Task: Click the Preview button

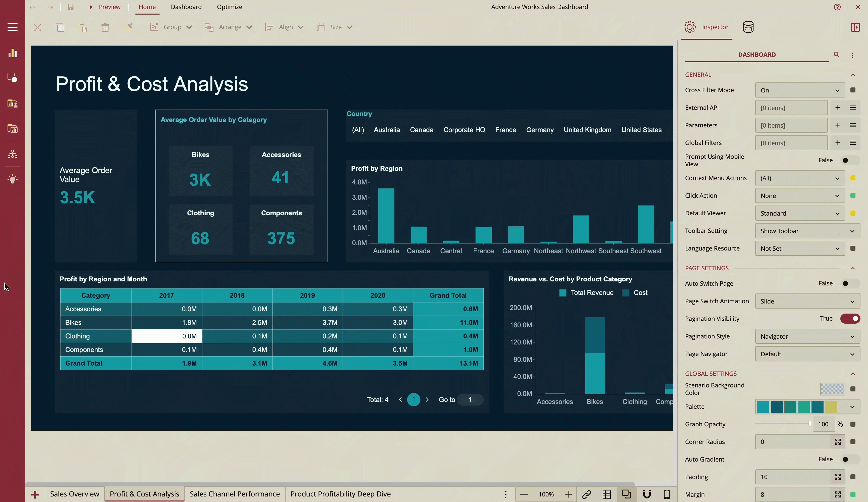Action: tap(105, 7)
